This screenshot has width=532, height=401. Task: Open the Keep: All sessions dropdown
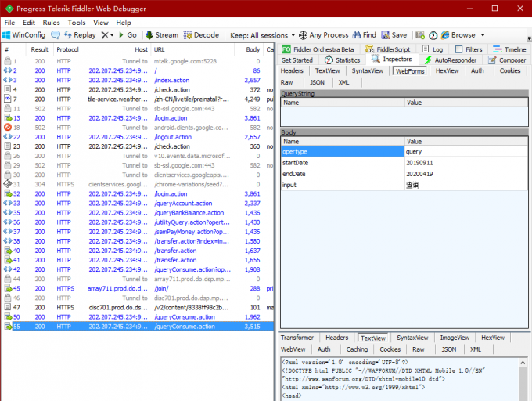click(262, 35)
